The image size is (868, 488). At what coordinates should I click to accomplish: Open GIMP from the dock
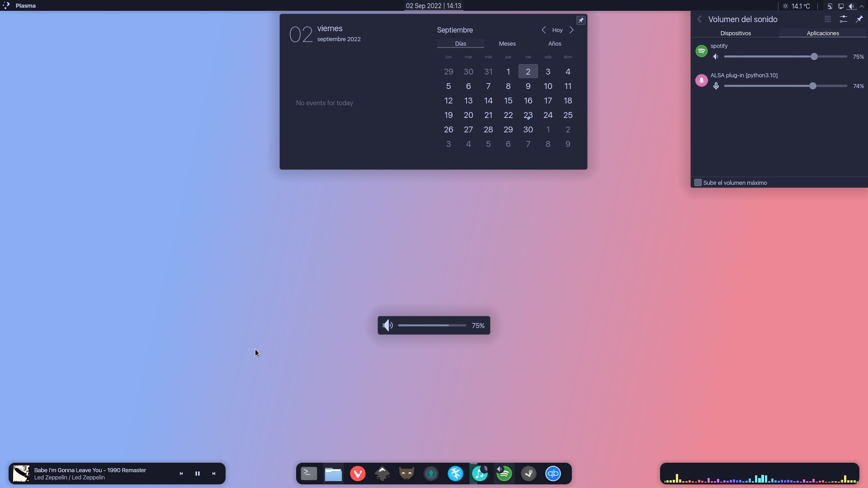(406, 474)
